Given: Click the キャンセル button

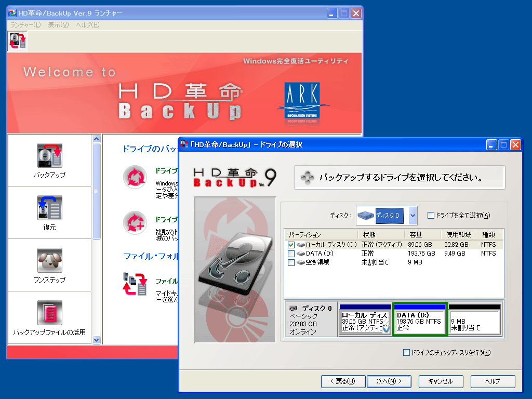Looking at the screenshot, I should coord(441,381).
